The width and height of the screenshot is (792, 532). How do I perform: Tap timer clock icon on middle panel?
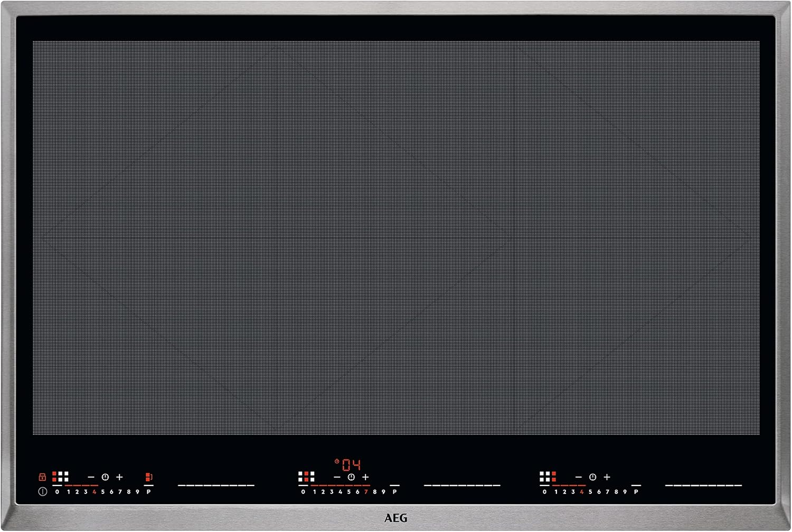coord(351,477)
